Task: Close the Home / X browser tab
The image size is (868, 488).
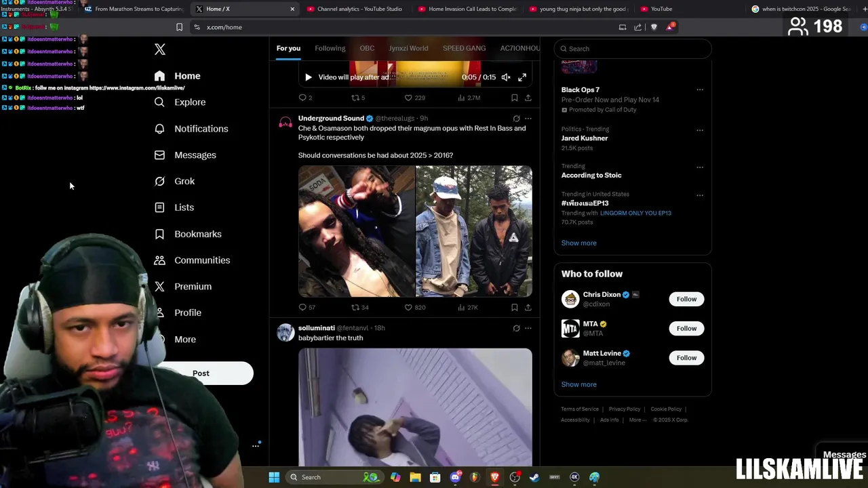Action: coord(292,9)
